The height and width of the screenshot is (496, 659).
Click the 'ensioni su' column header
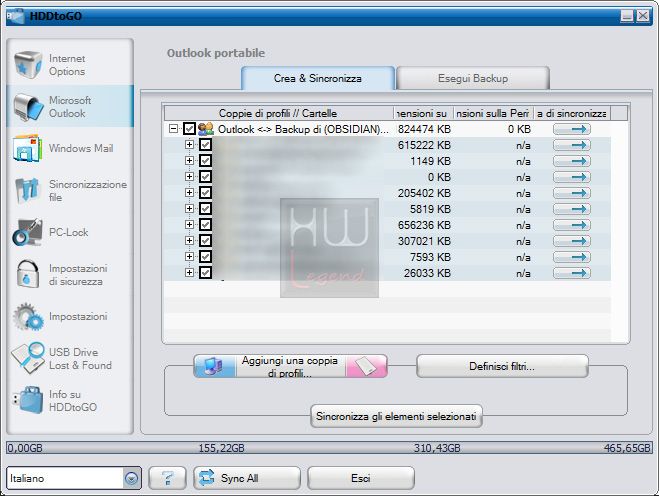(x=423, y=113)
